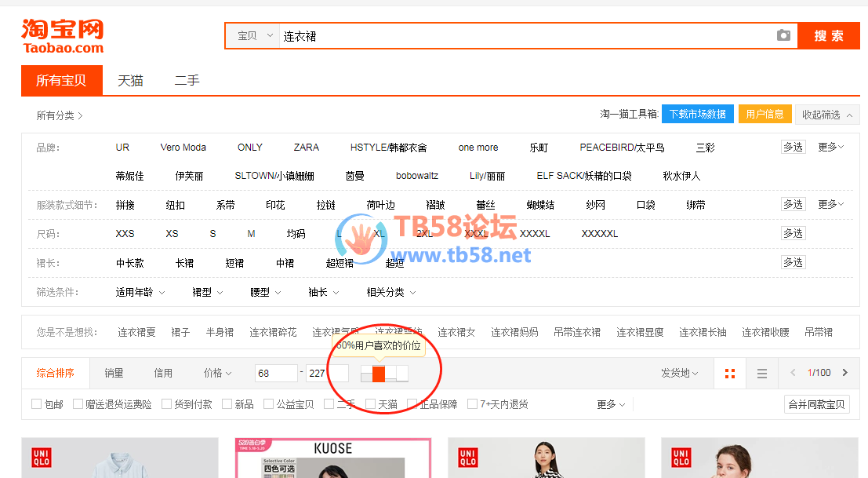Sort results by 信用

[163, 373]
